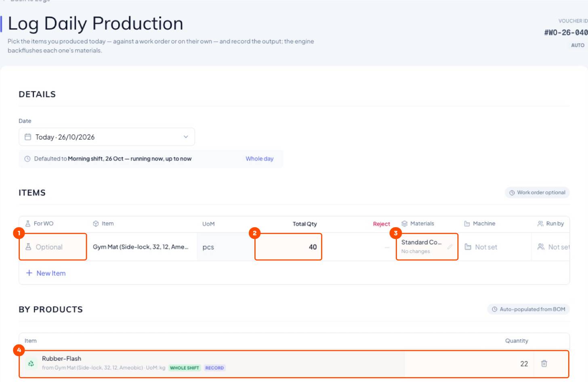Viewport: 588px width, 382px height.
Task: Click the Total Qty column header
Action: click(x=305, y=224)
